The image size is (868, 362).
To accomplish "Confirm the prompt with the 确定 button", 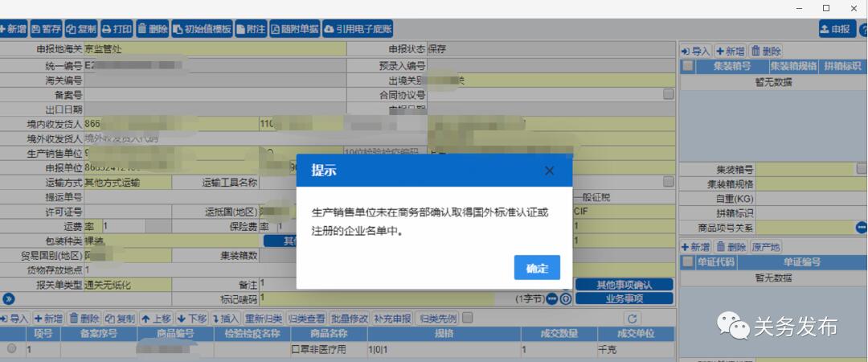I will click(537, 268).
